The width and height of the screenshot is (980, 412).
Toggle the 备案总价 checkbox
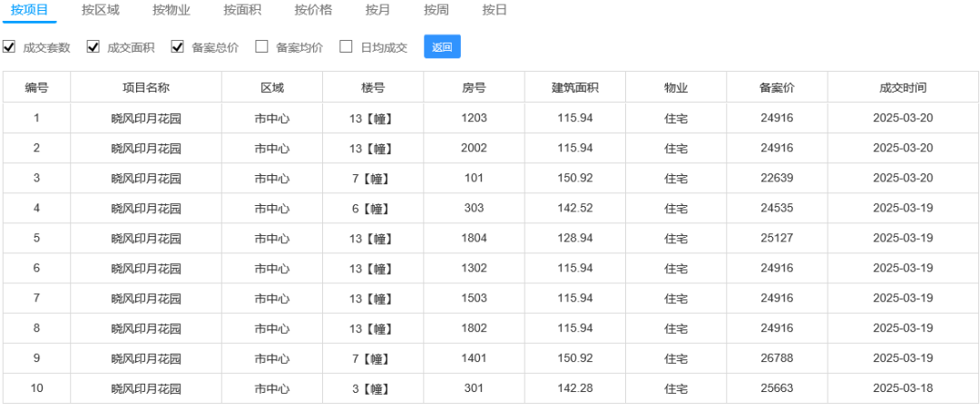(x=178, y=47)
